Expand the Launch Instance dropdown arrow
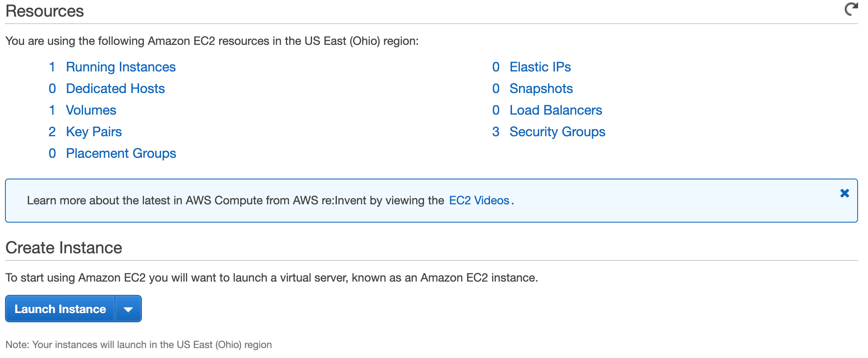The height and width of the screenshot is (358, 868). [128, 309]
